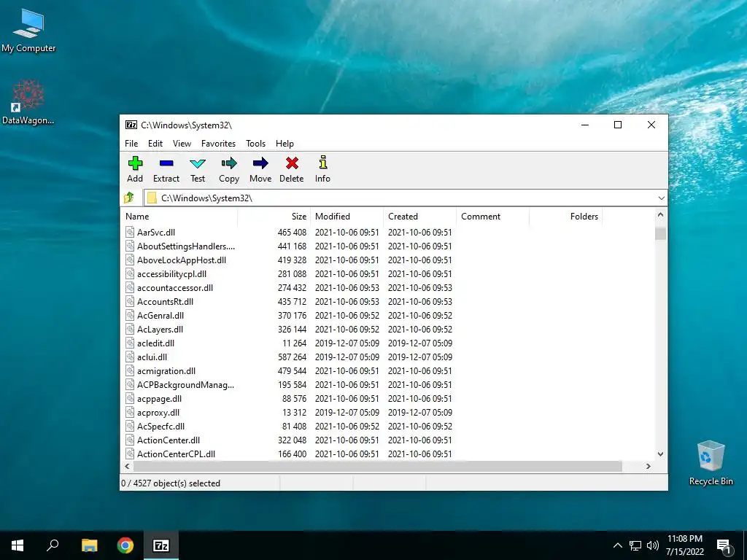Launch Chrome from the taskbar
747x560 pixels.
pos(125,545)
